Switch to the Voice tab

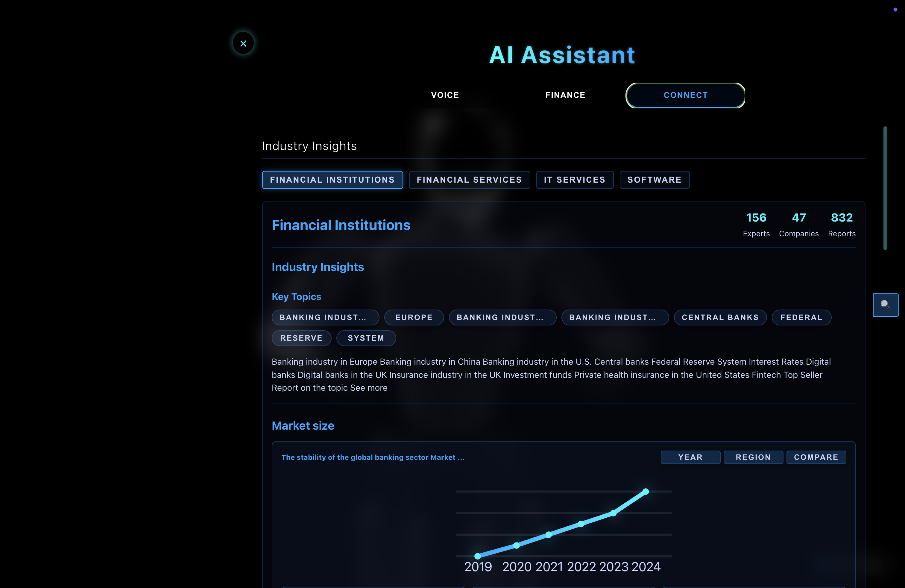coord(445,95)
